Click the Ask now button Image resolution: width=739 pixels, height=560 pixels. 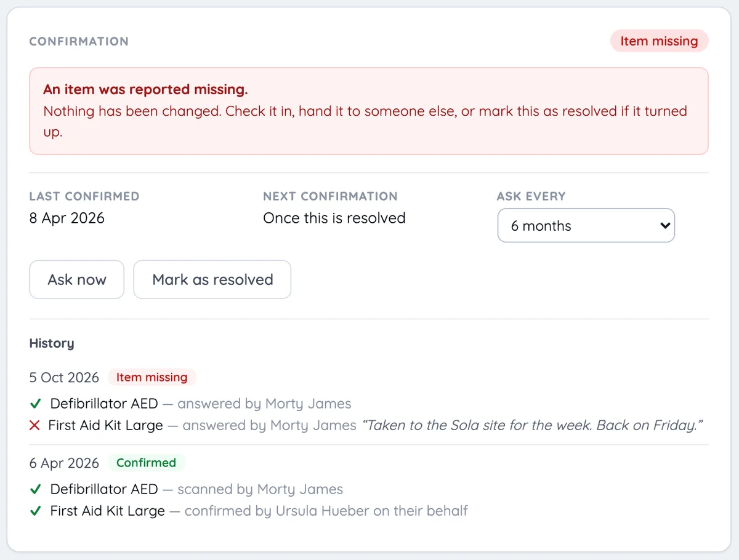pos(77,279)
